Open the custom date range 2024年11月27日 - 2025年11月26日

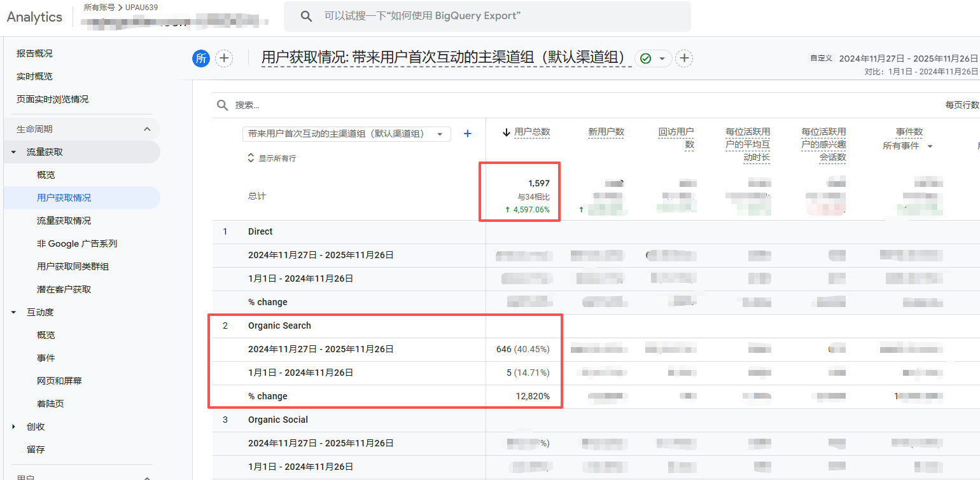pyautogui.click(x=908, y=58)
